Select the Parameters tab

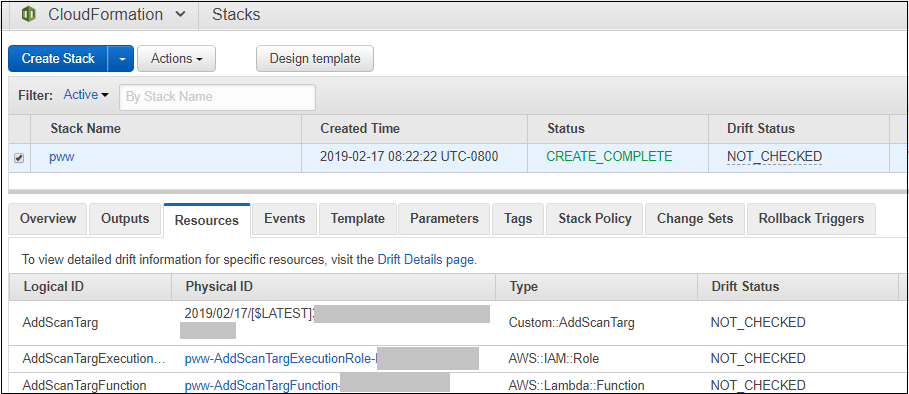pos(445,219)
